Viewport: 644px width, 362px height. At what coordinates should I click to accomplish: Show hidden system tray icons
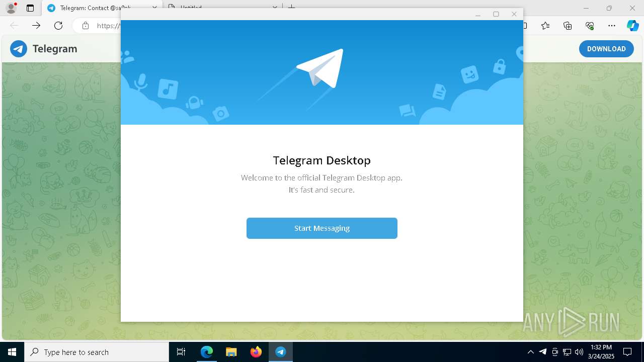coord(530,352)
